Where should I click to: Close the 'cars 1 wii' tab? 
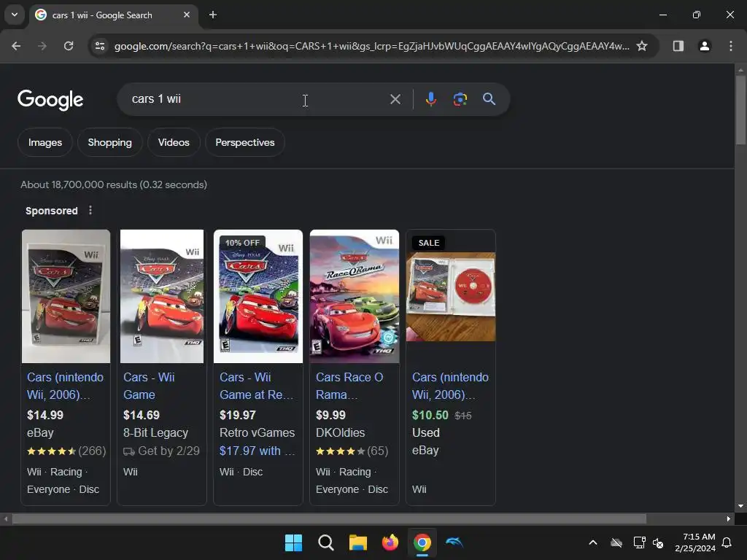pos(187,15)
